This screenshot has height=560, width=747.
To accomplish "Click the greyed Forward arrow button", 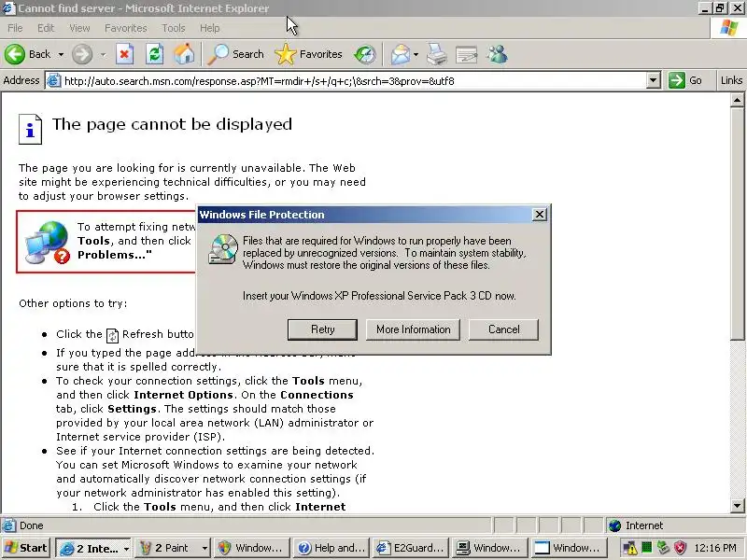I will [x=82, y=54].
